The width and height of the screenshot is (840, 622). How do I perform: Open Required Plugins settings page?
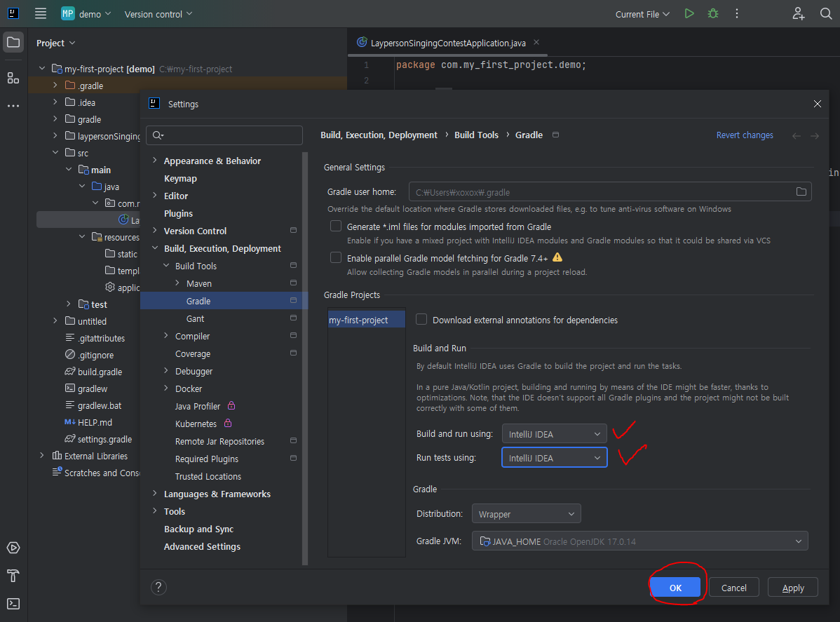click(207, 459)
